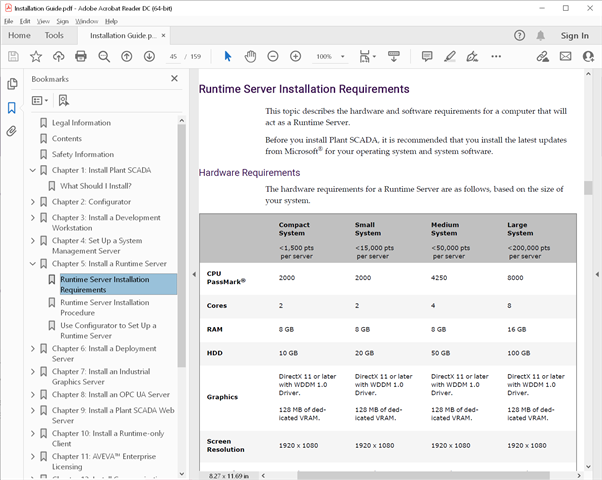The height and width of the screenshot is (480, 602).
Task: Open the Window menu
Action: point(86,21)
